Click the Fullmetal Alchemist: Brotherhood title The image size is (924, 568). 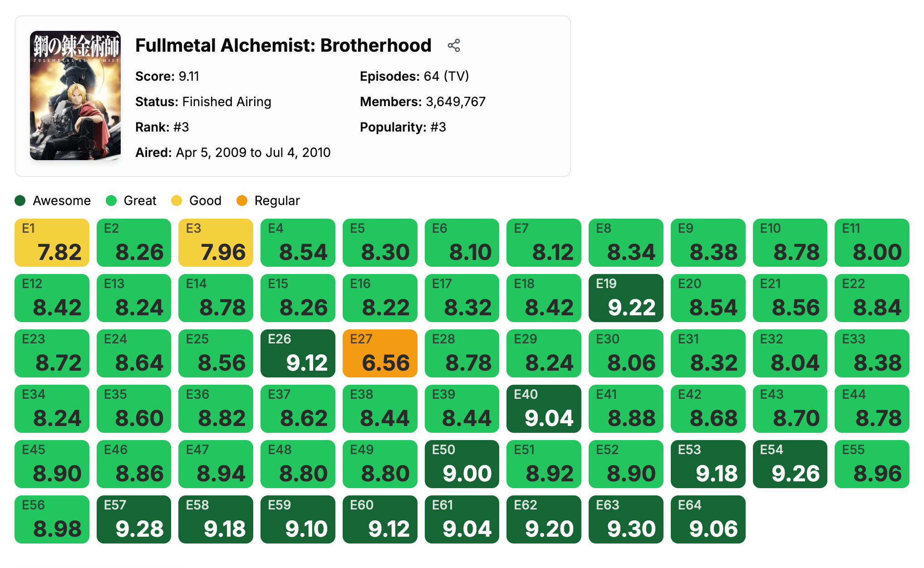[x=283, y=45]
